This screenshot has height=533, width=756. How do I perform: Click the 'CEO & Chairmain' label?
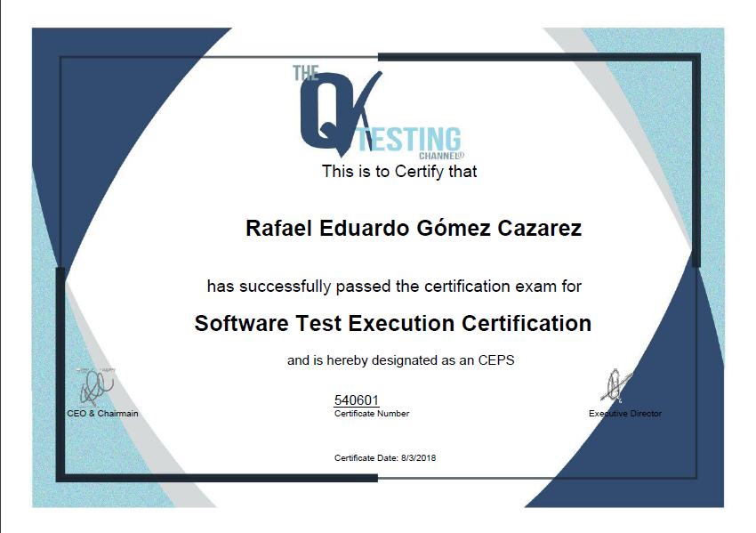[x=102, y=414]
